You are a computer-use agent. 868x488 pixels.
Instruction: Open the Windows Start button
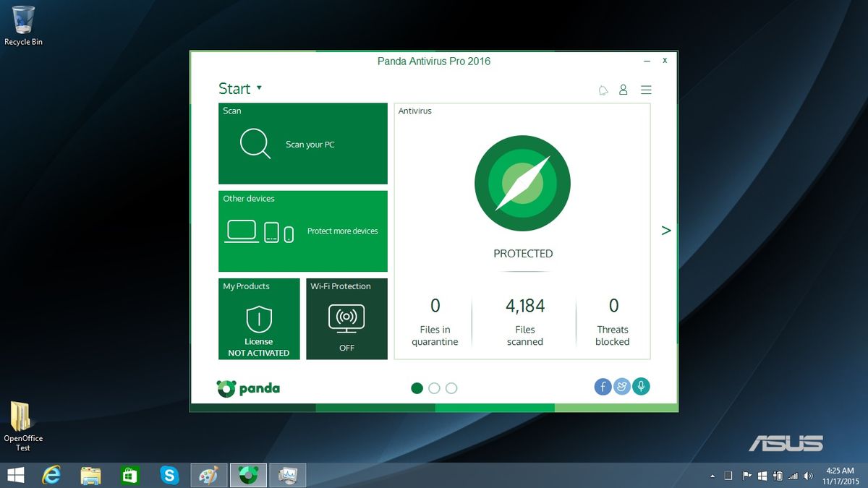tap(15, 475)
